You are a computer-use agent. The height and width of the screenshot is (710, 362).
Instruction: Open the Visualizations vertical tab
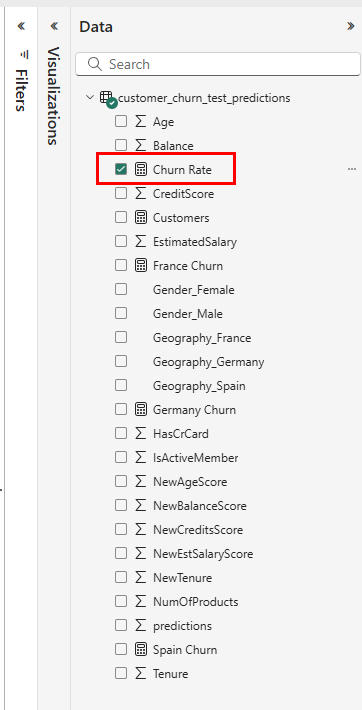pyautogui.click(x=53, y=96)
